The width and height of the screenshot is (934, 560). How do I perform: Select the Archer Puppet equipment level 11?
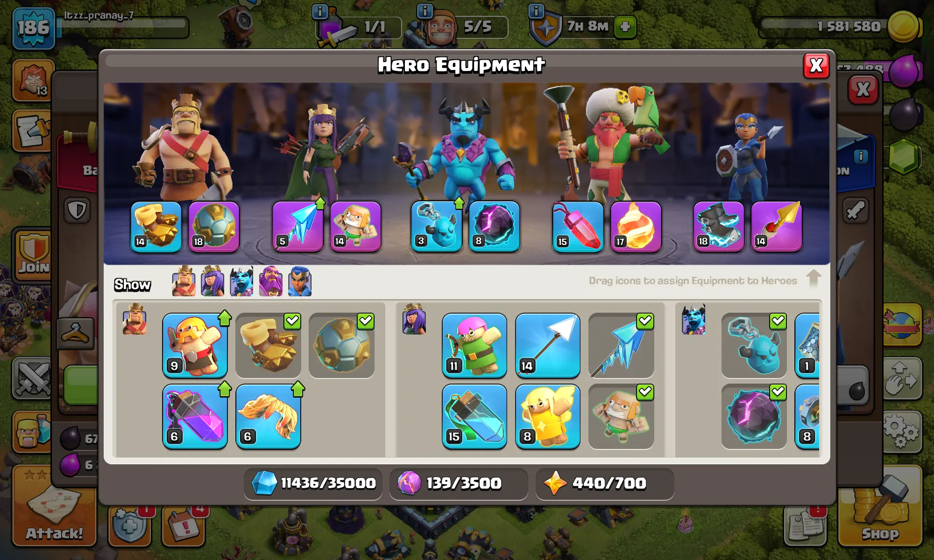coord(474,345)
